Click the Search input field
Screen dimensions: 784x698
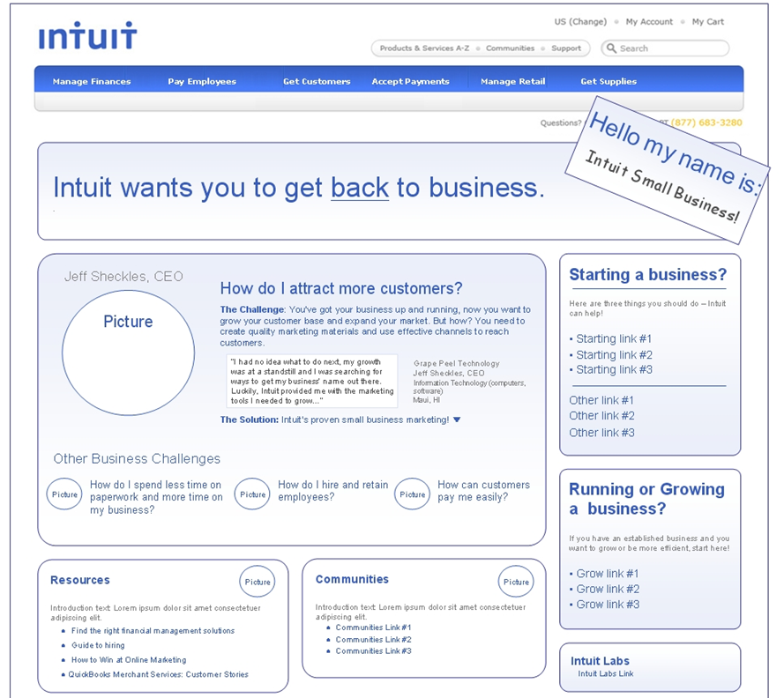coord(670,48)
